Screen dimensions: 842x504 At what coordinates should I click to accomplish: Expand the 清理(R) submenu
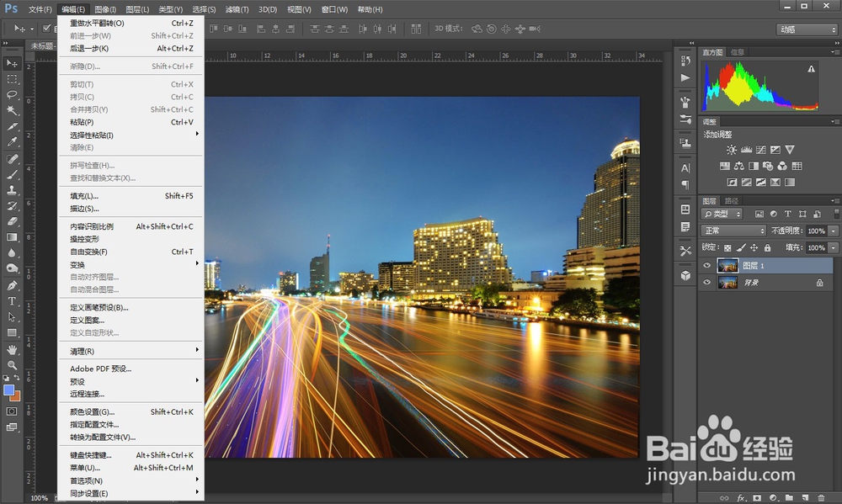point(131,351)
